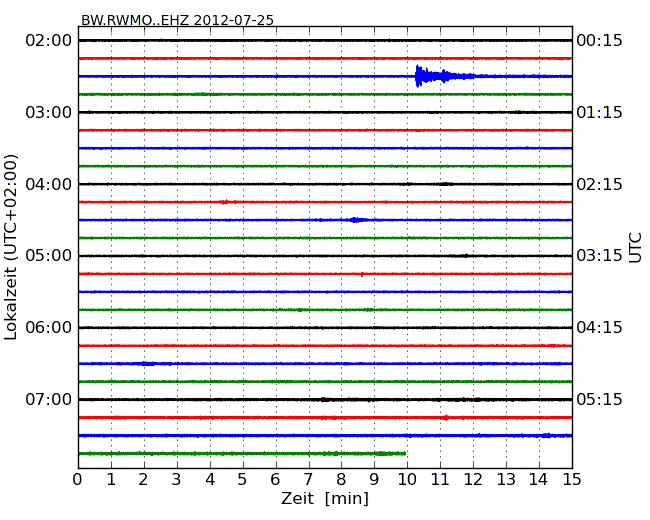Click the Lokalzeit (UTC+02:00) axis label
Screen dimensions: 650x520
[x=11, y=247]
